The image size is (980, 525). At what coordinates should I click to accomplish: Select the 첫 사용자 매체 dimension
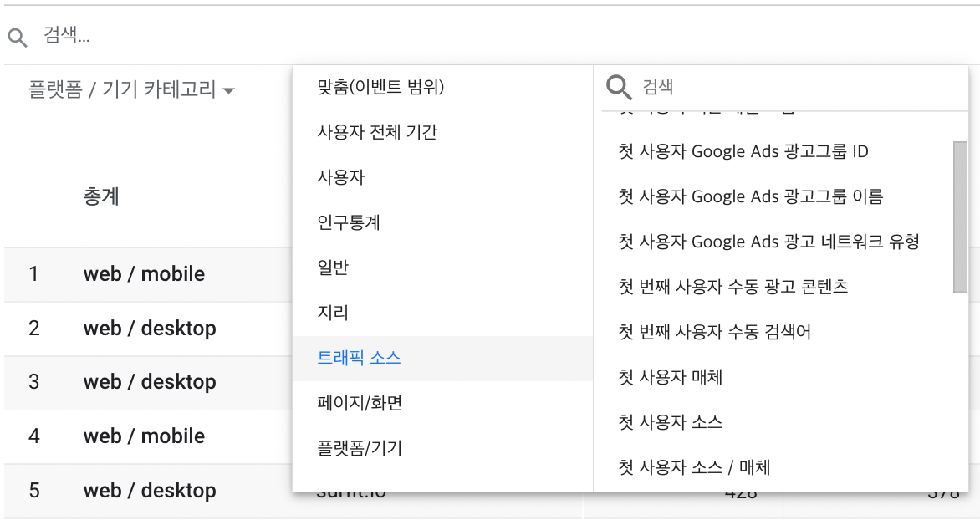point(670,377)
